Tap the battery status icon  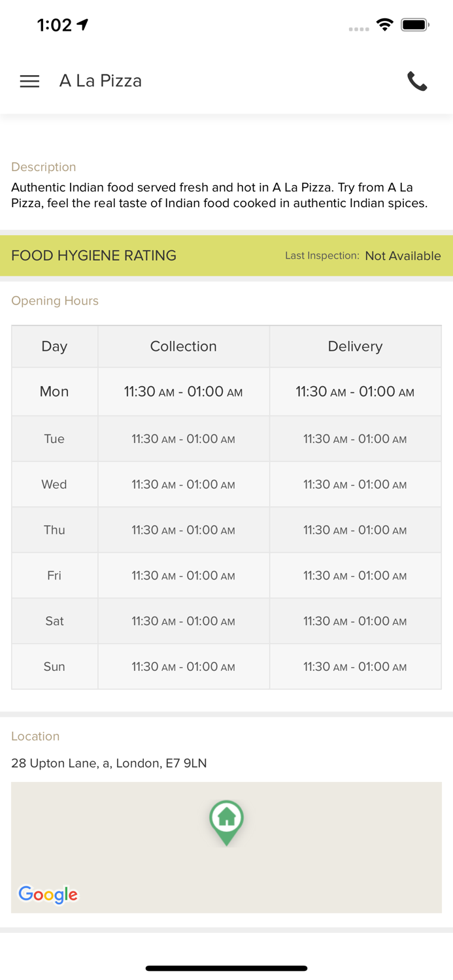pyautogui.click(x=414, y=25)
